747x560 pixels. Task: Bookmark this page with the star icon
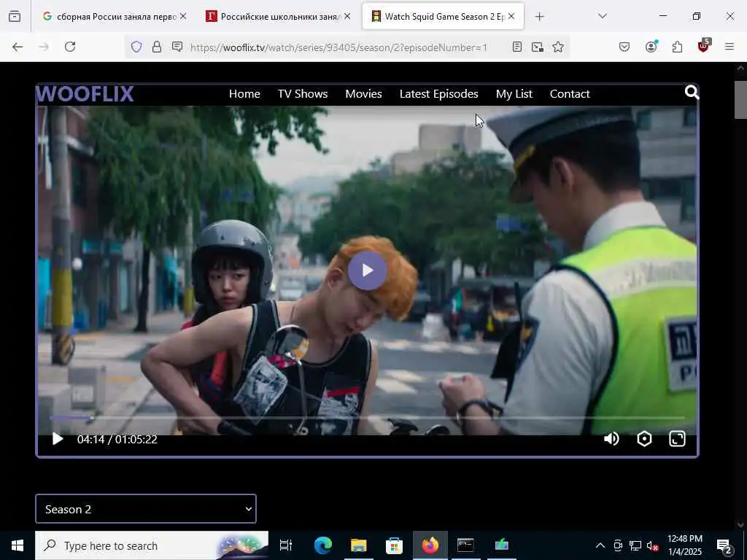coord(558,47)
